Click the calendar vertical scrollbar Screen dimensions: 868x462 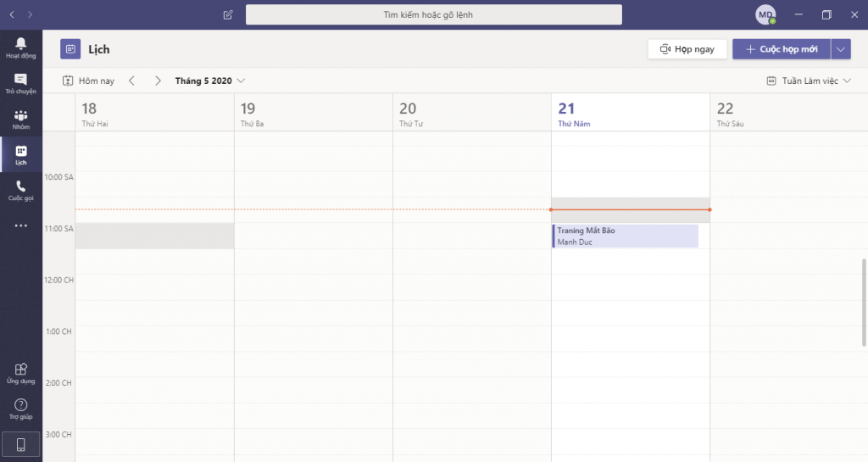pyautogui.click(x=864, y=303)
